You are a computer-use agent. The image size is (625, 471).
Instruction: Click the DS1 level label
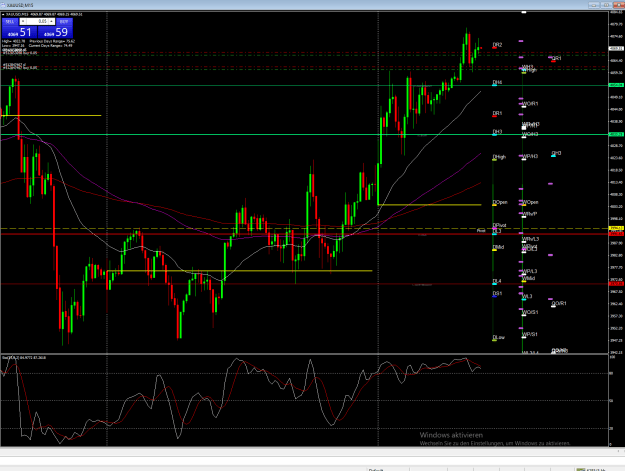click(x=497, y=294)
